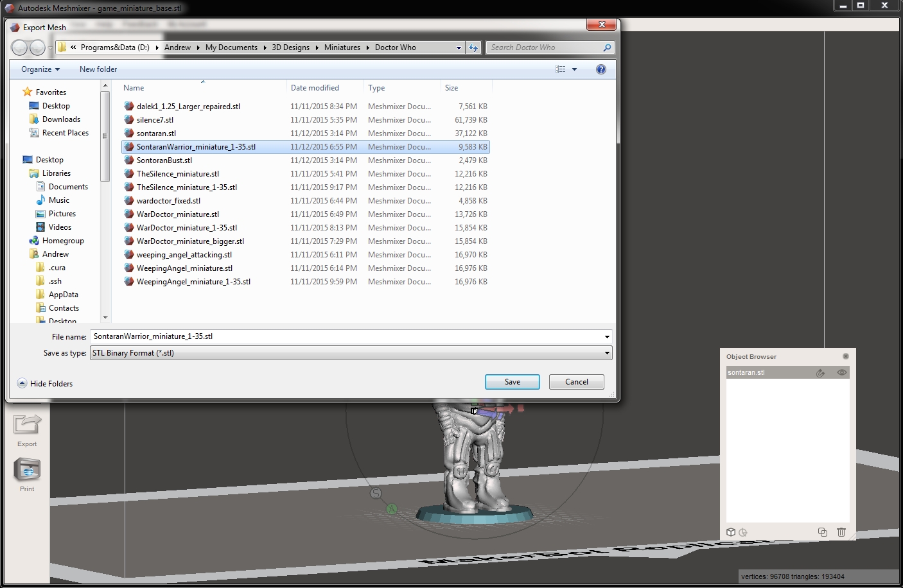Refresh the folder with address bar refresh icon
Viewport: 903px width, 588px height.
click(473, 48)
